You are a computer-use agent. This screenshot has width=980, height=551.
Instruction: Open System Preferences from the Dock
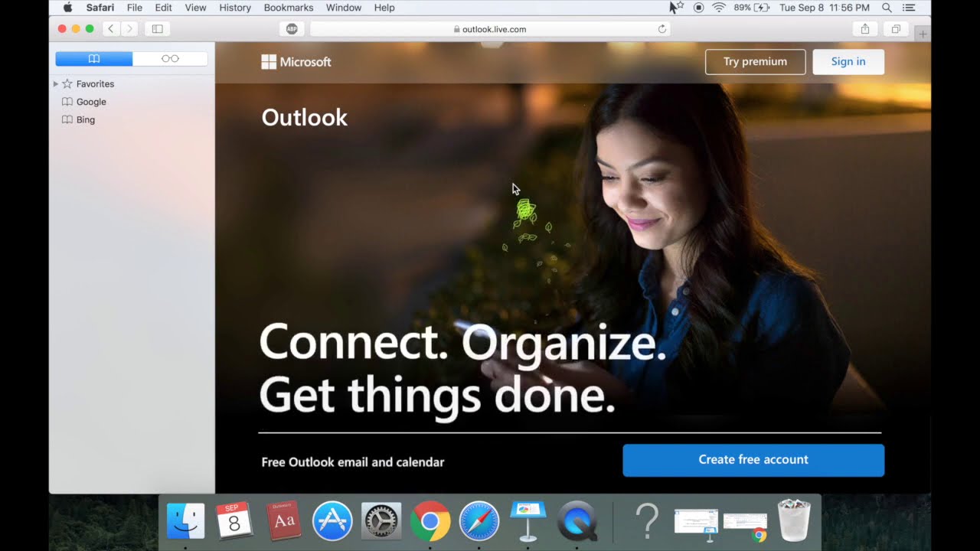click(x=381, y=521)
